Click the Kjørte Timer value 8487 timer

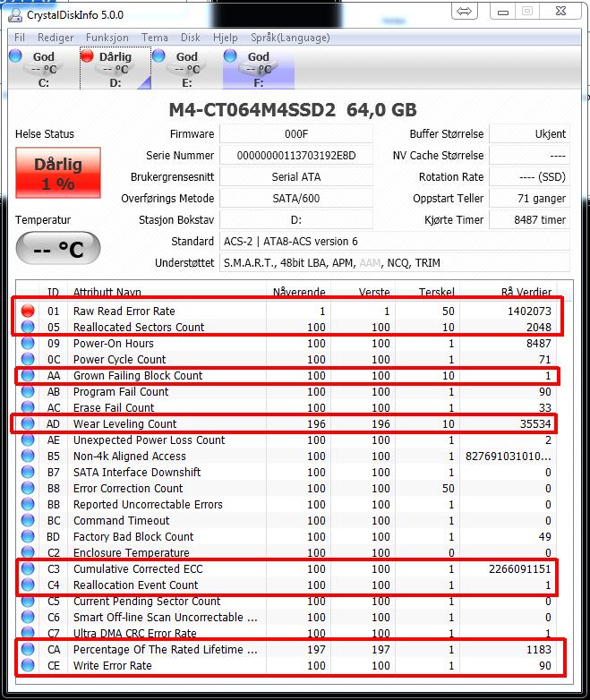click(x=530, y=219)
